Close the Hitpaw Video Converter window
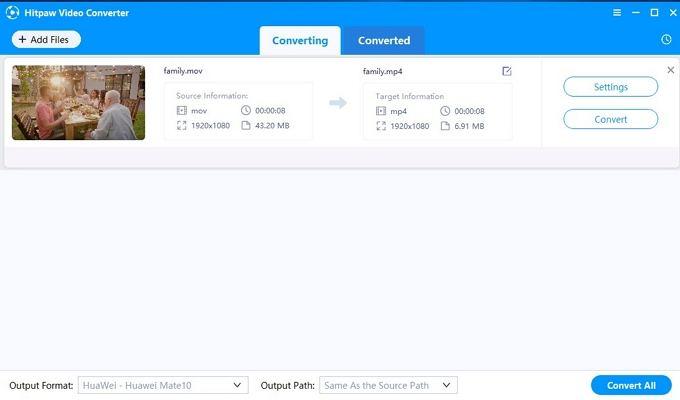 click(673, 13)
